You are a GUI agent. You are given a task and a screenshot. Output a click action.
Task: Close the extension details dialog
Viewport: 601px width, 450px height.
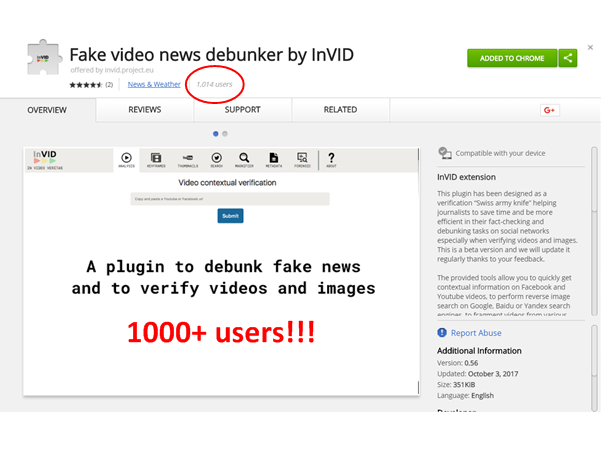tap(590, 48)
